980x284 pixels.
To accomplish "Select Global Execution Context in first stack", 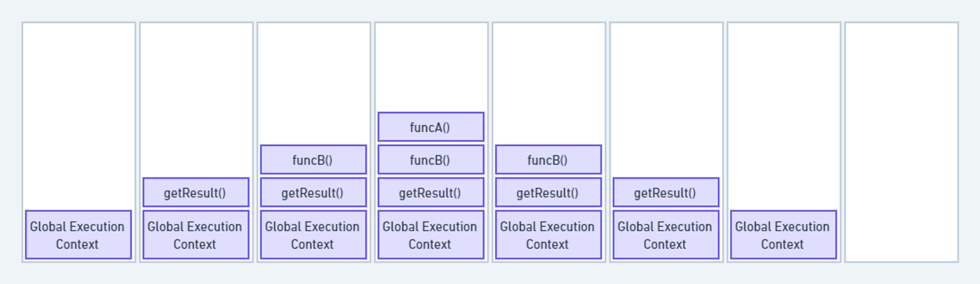I will [78, 235].
